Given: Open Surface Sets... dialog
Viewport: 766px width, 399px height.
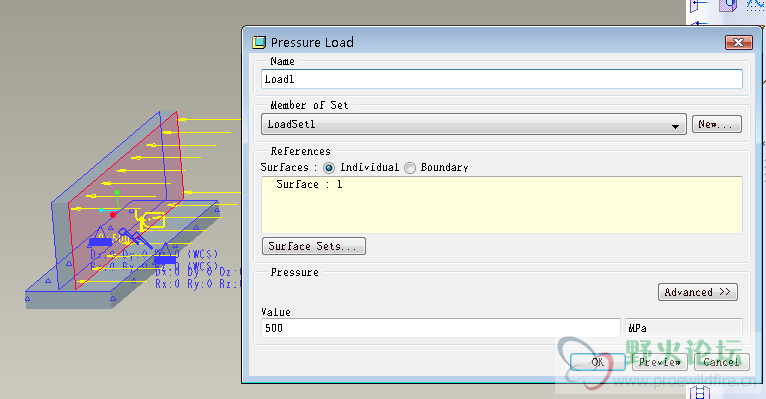Looking at the screenshot, I should coord(314,246).
